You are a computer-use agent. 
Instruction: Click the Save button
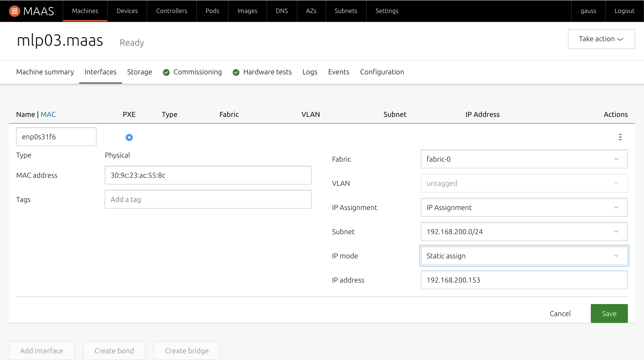(x=609, y=313)
